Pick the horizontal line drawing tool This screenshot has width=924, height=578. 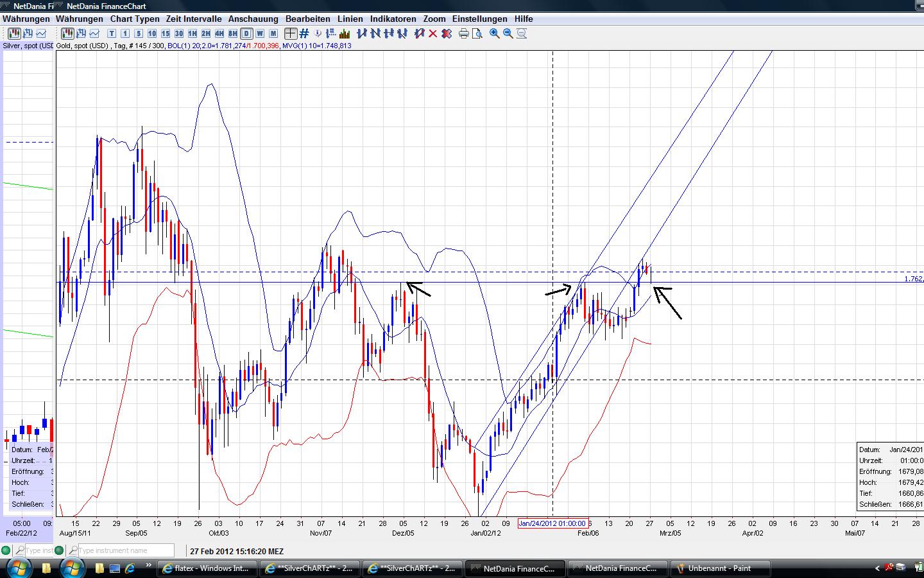click(x=389, y=33)
